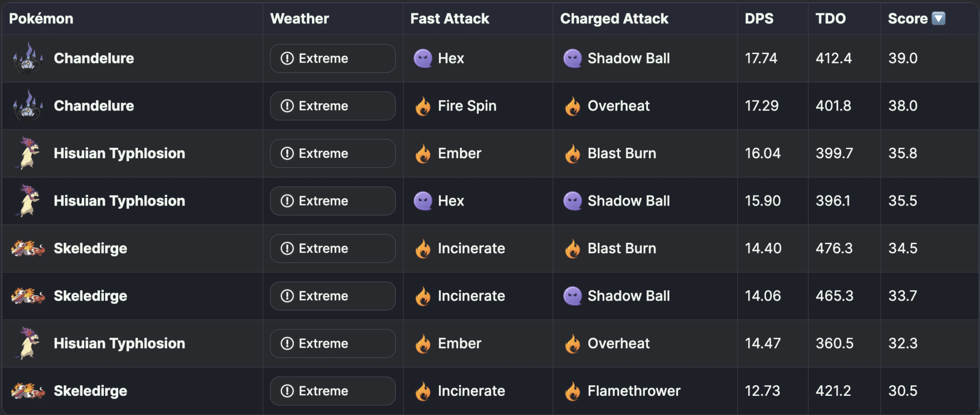Image resolution: width=980 pixels, height=415 pixels.
Task: Click ghost-type icon beside Hex in first row
Action: click(x=423, y=58)
